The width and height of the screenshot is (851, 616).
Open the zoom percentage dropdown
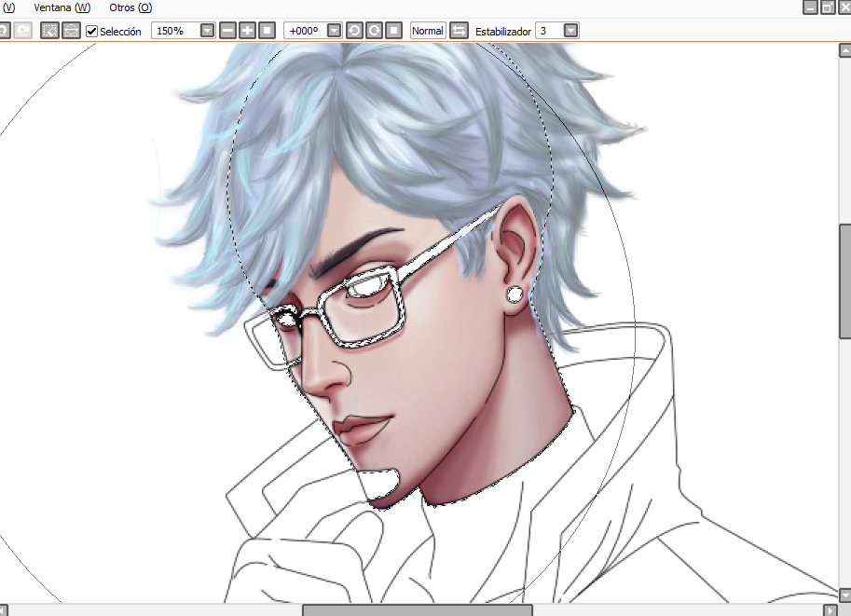[x=207, y=31]
